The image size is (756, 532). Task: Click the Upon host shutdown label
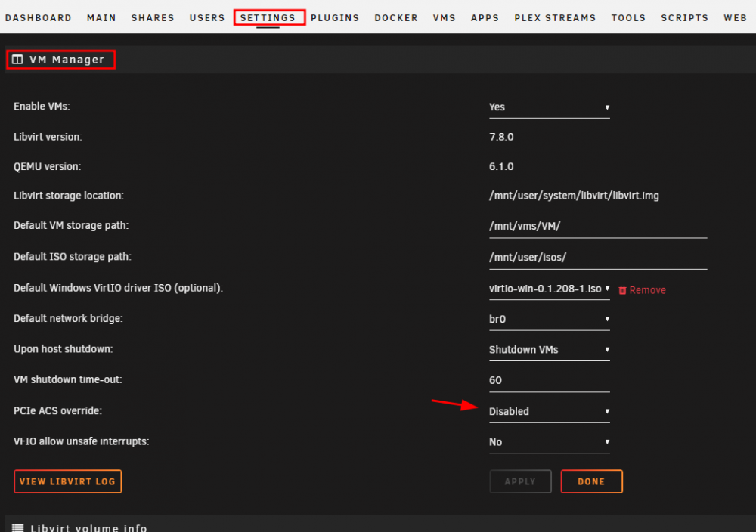tap(64, 349)
